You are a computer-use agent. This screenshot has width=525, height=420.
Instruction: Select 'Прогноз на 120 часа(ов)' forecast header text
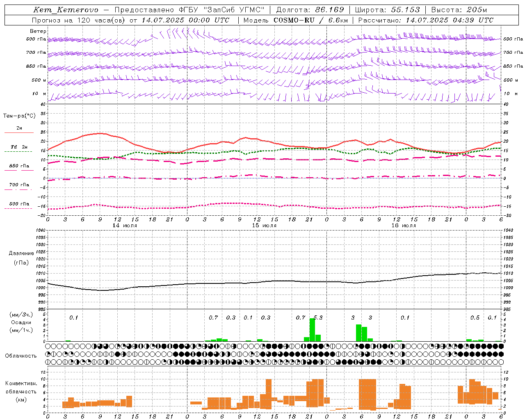(79, 20)
